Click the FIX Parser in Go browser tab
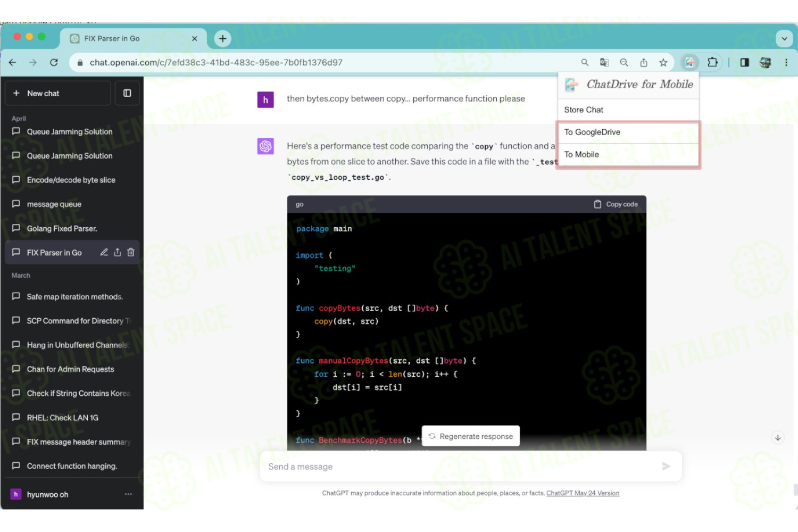798x532 pixels. coord(133,38)
